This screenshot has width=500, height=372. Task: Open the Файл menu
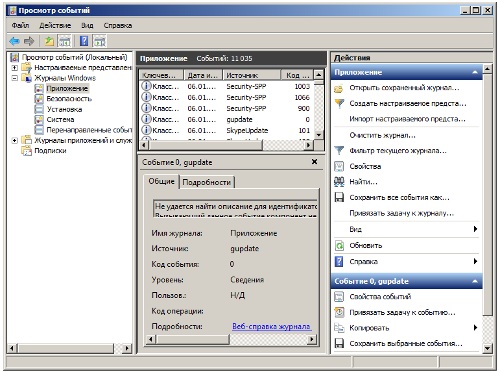[20, 25]
